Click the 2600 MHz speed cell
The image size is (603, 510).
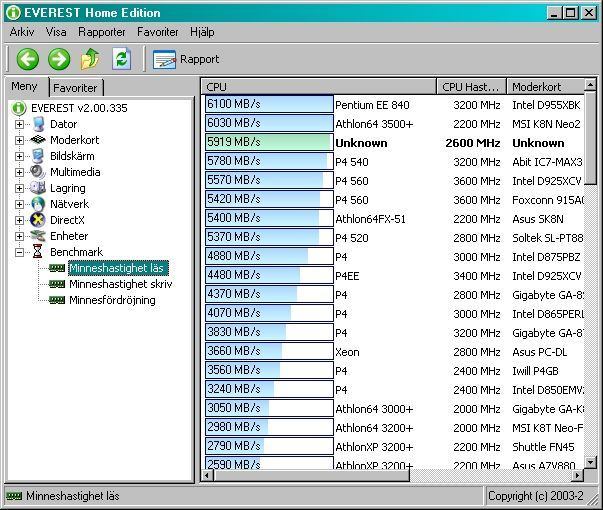click(473, 143)
